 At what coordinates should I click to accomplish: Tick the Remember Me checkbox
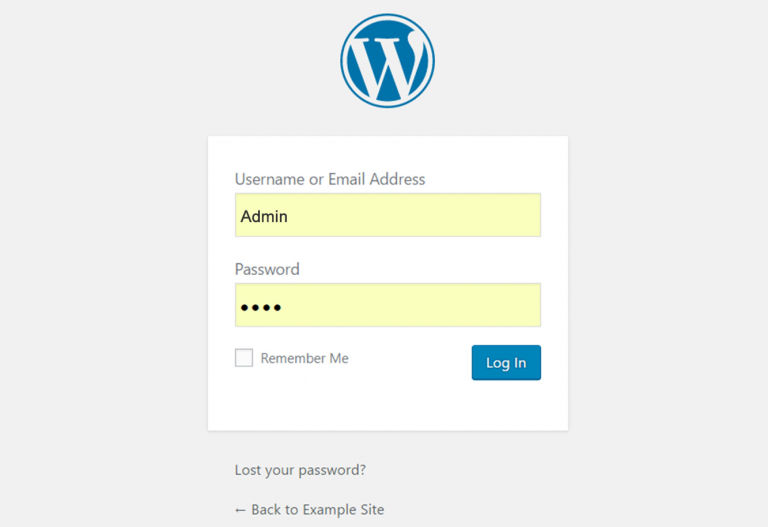click(x=244, y=358)
